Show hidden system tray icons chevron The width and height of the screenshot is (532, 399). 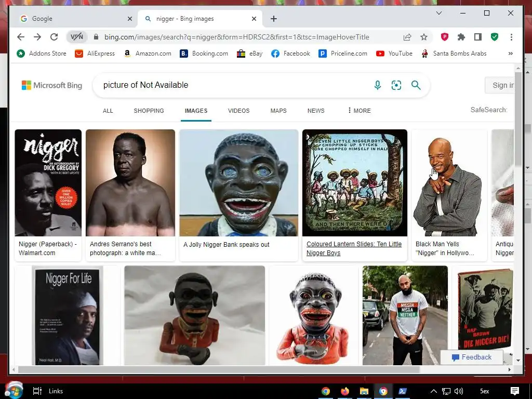(x=433, y=391)
